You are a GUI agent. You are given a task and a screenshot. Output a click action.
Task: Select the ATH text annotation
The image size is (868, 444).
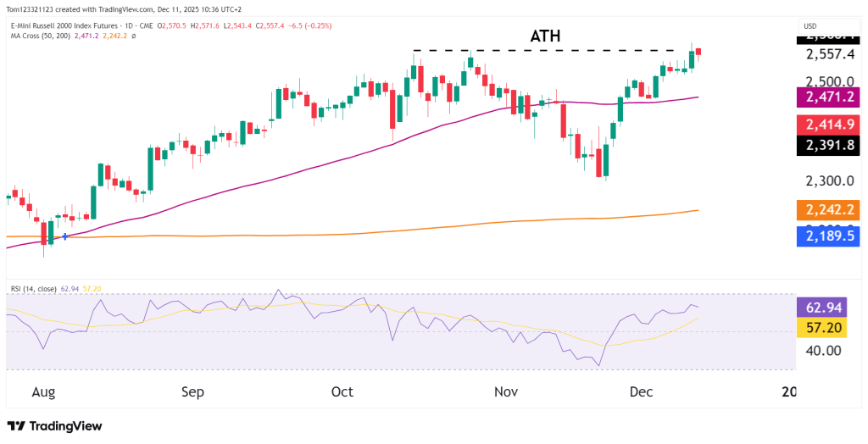(x=545, y=36)
